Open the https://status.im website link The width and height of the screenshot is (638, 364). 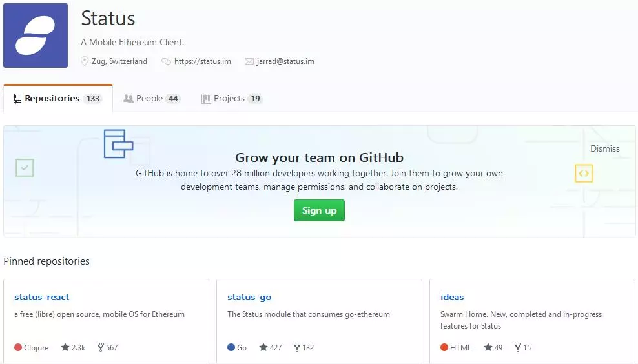[x=203, y=61]
